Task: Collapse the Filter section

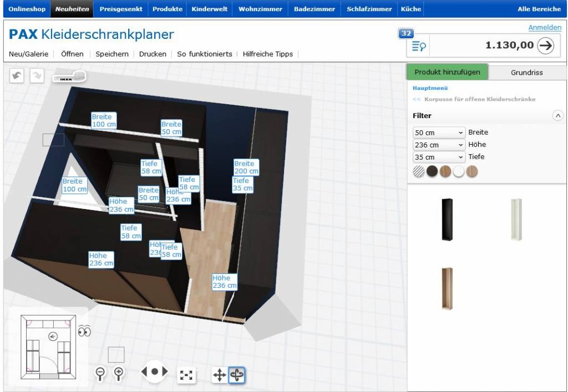Action: click(558, 116)
